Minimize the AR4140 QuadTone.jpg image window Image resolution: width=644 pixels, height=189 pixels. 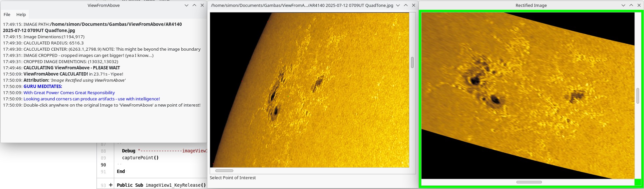pos(398,5)
